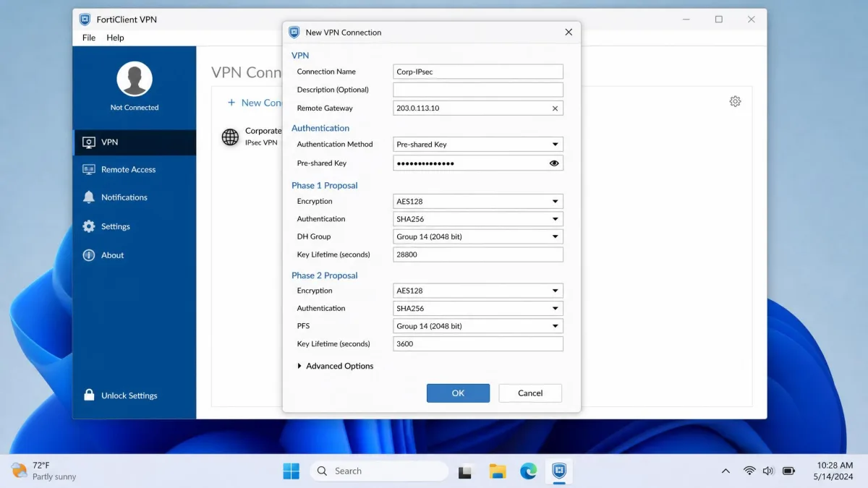Click the battery tray icon
Viewport: 868px width, 488px height.
[x=788, y=471]
